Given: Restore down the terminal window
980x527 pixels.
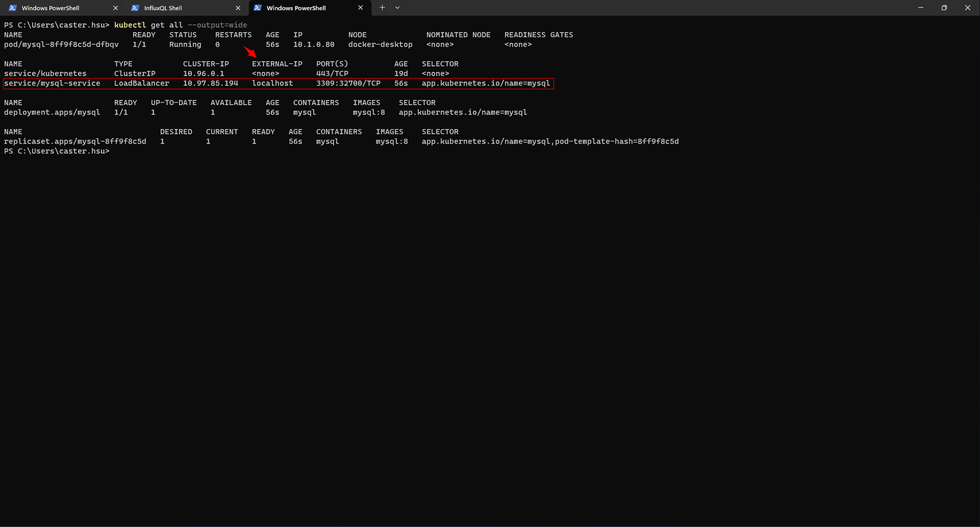Looking at the screenshot, I should pyautogui.click(x=944, y=8).
